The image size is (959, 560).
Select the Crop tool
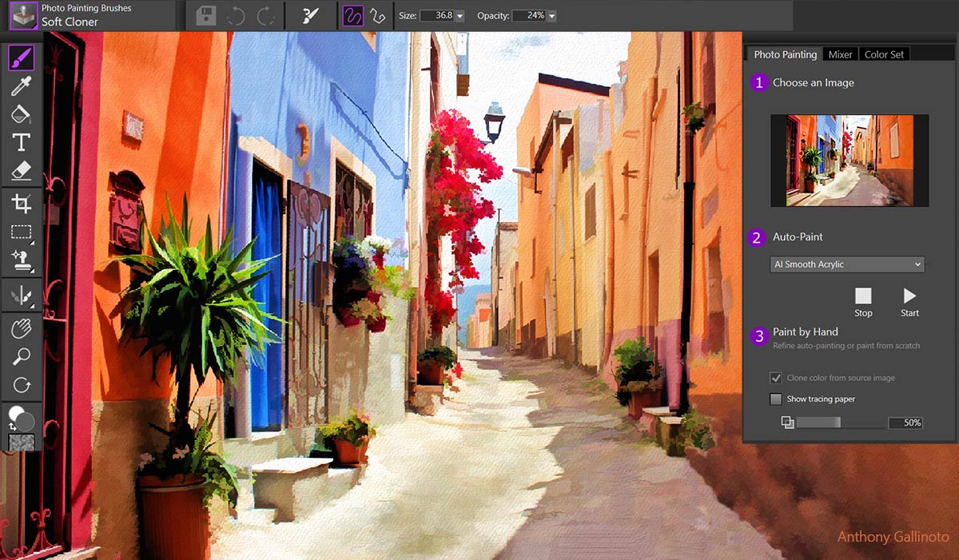21,203
